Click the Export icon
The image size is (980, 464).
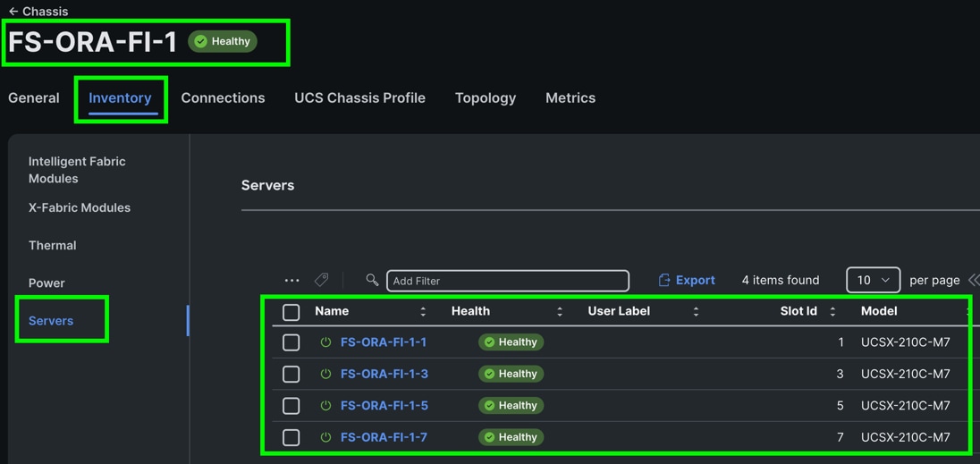coord(664,280)
